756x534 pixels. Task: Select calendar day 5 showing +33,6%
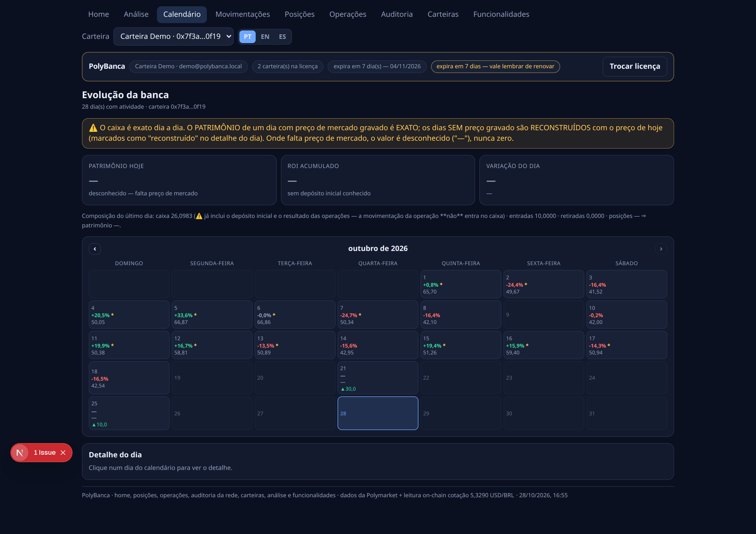point(212,315)
